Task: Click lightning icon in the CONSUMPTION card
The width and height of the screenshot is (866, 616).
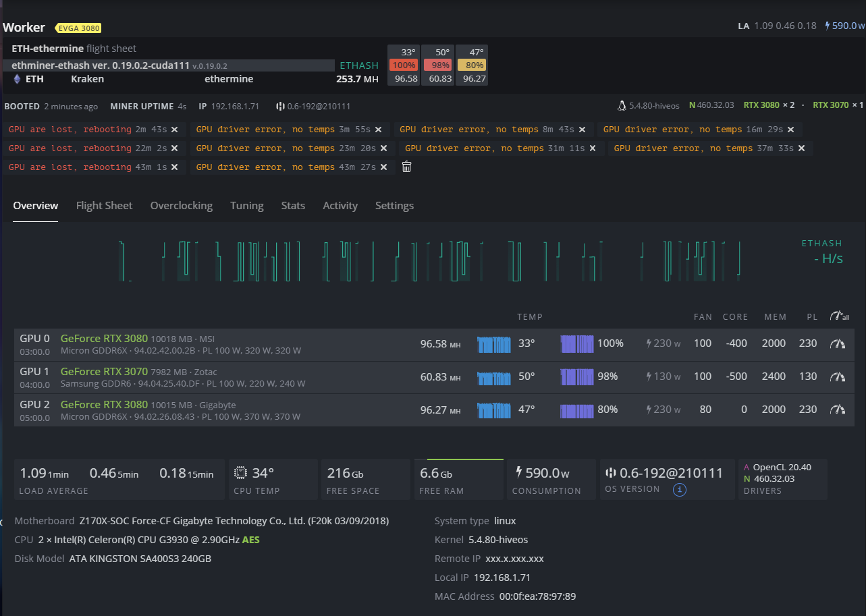Action: click(519, 473)
